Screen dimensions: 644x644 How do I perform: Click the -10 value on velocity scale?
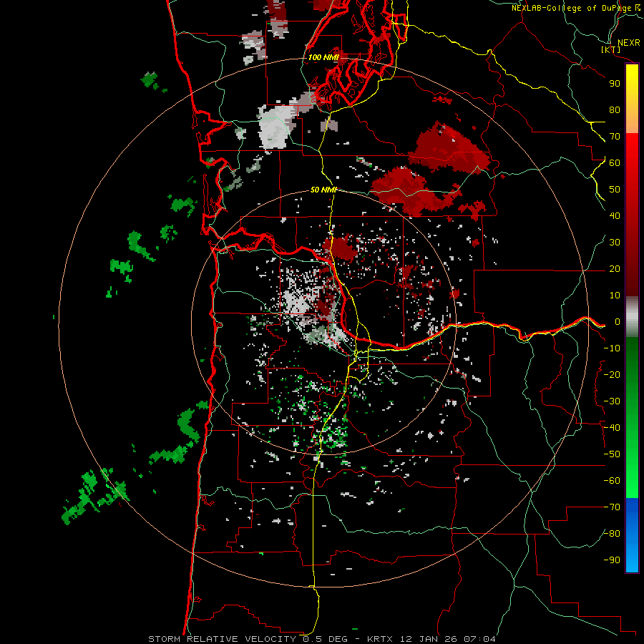pyautogui.click(x=612, y=348)
